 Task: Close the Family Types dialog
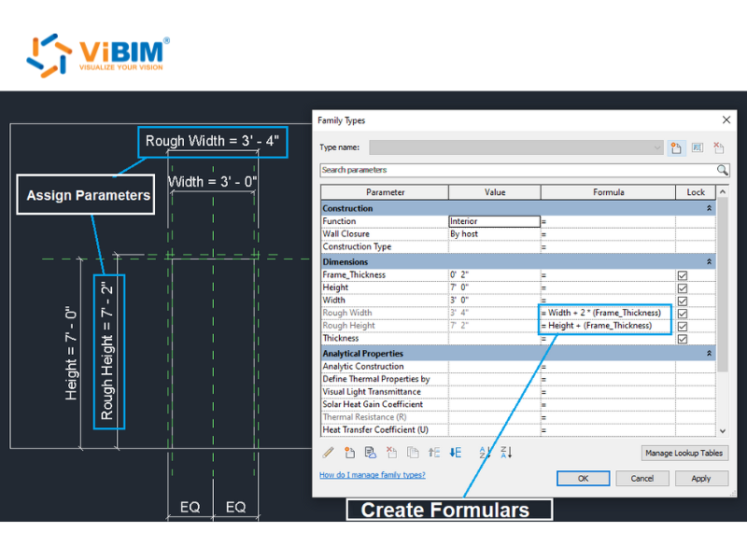(726, 120)
